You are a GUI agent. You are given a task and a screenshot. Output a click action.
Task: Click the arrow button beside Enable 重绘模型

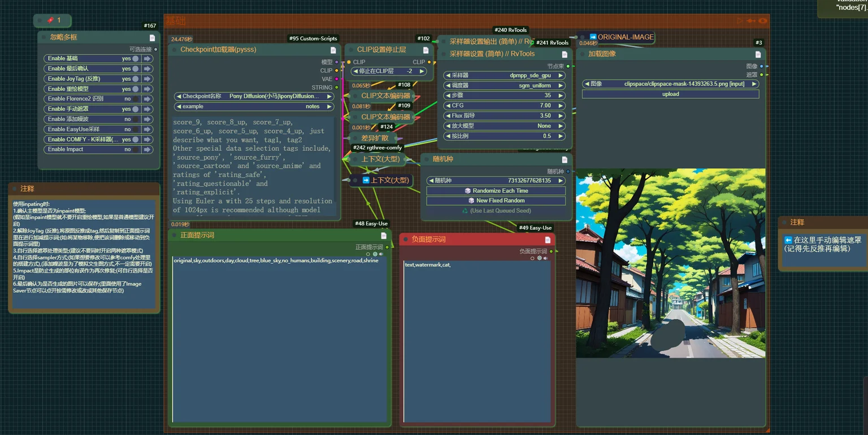[x=147, y=89]
